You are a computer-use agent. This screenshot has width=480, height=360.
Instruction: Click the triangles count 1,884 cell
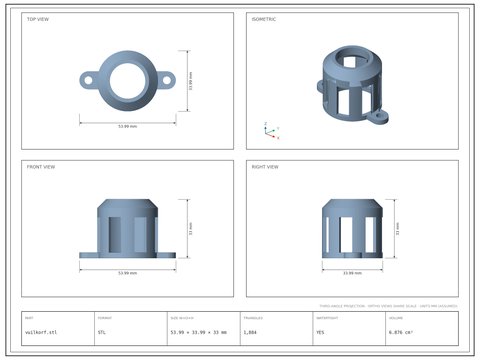tap(276, 328)
